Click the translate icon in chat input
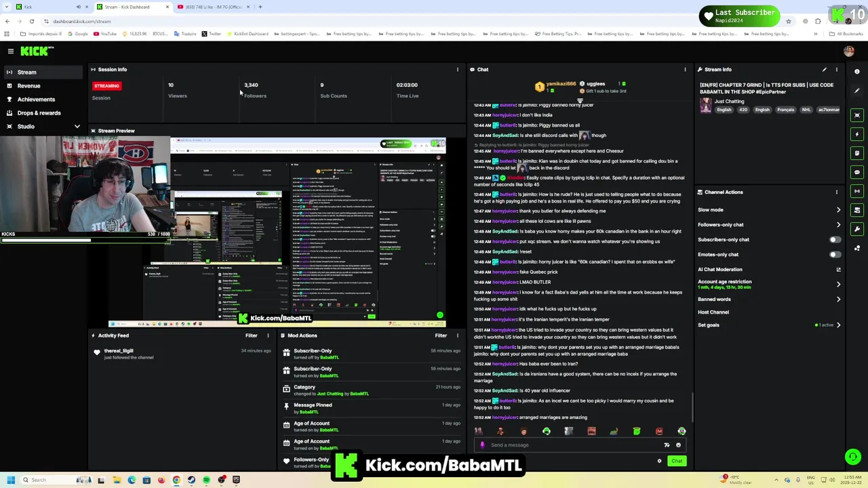868x488 pixels. pos(667,445)
